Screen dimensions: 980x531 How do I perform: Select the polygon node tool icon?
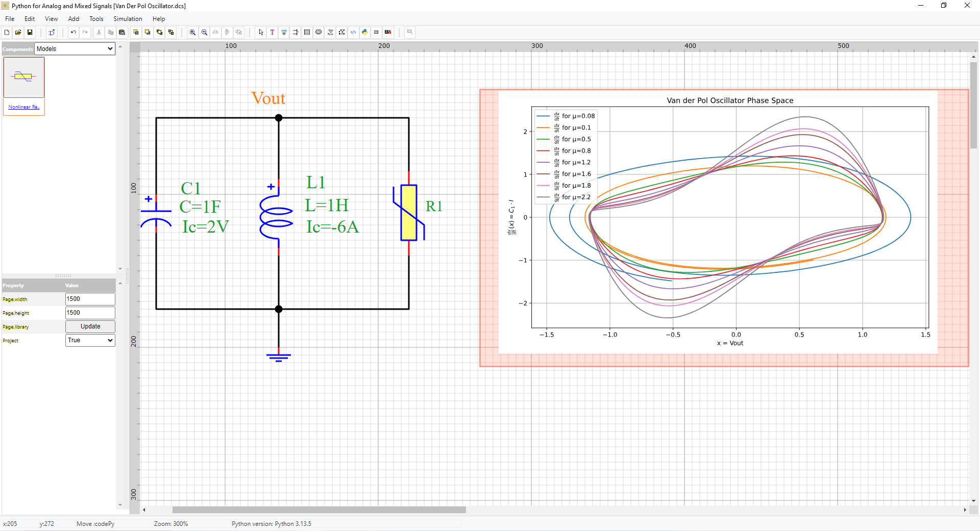pyautogui.click(x=342, y=32)
